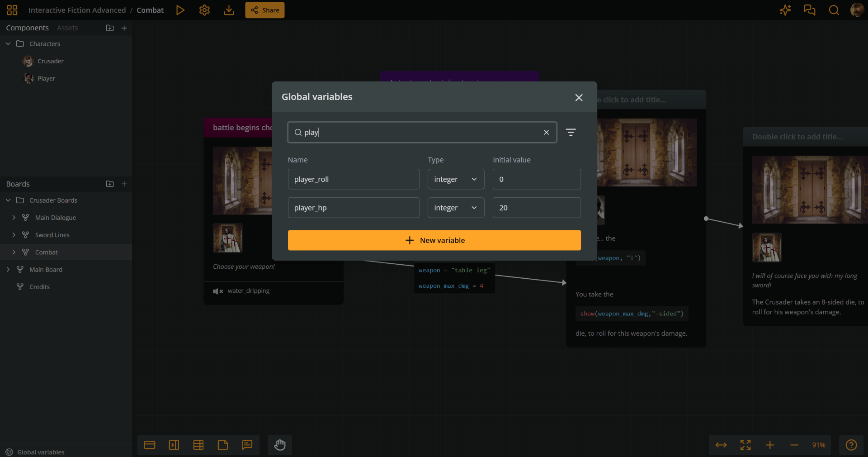Screen dimensions: 868x457
Task: Click the "Double click to add title..." heading
Action: tap(797, 137)
